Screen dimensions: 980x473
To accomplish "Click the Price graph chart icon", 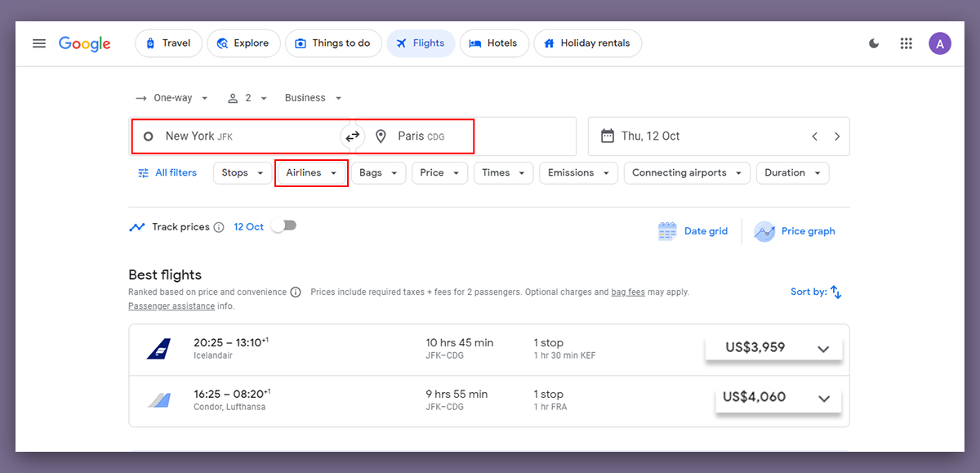I will click(x=764, y=231).
